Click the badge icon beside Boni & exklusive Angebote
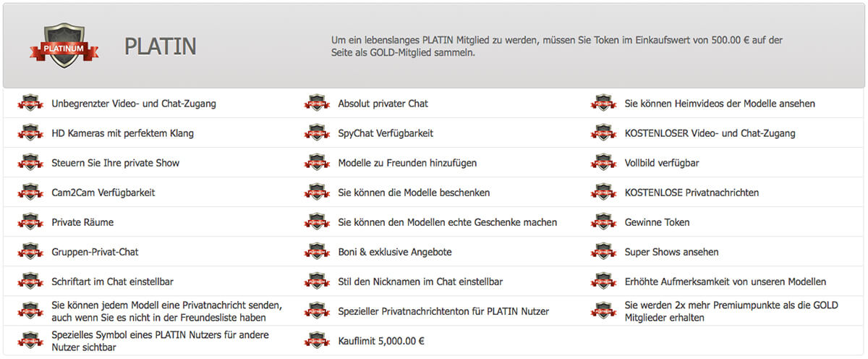868x359 pixels. click(318, 252)
